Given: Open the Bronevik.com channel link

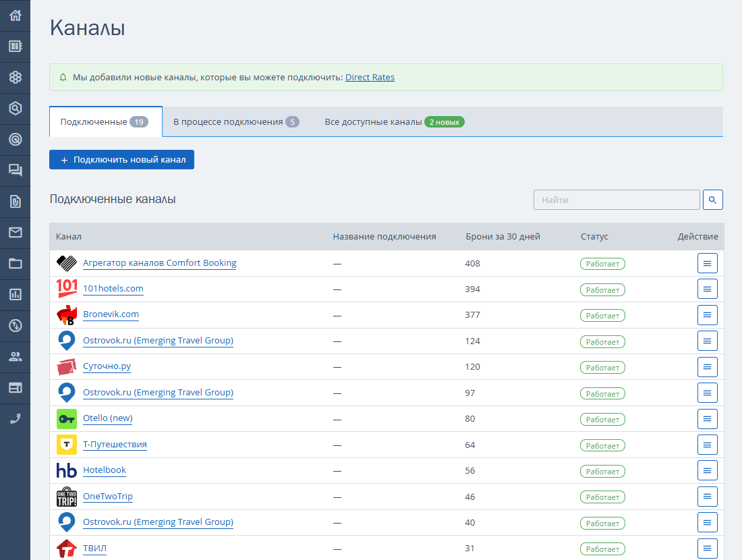Looking at the screenshot, I should pyautogui.click(x=111, y=314).
